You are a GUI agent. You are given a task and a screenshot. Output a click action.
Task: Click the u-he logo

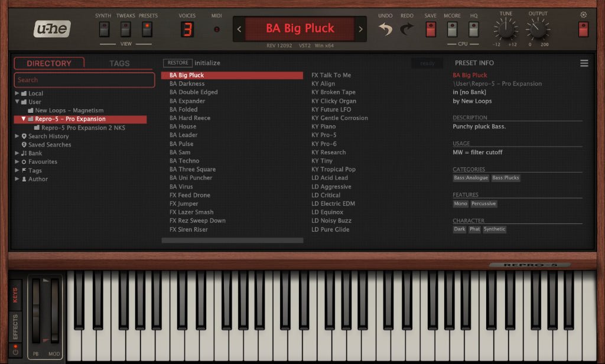tap(51, 28)
